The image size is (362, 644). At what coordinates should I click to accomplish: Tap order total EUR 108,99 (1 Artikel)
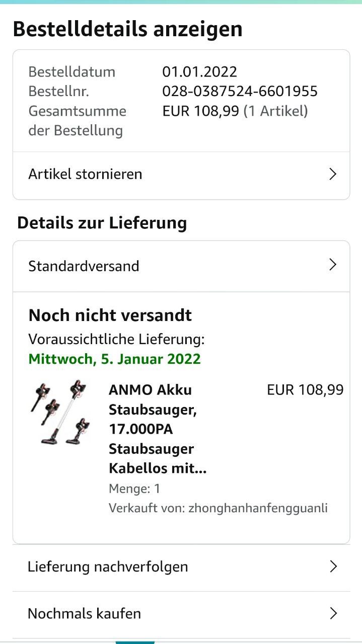click(235, 111)
